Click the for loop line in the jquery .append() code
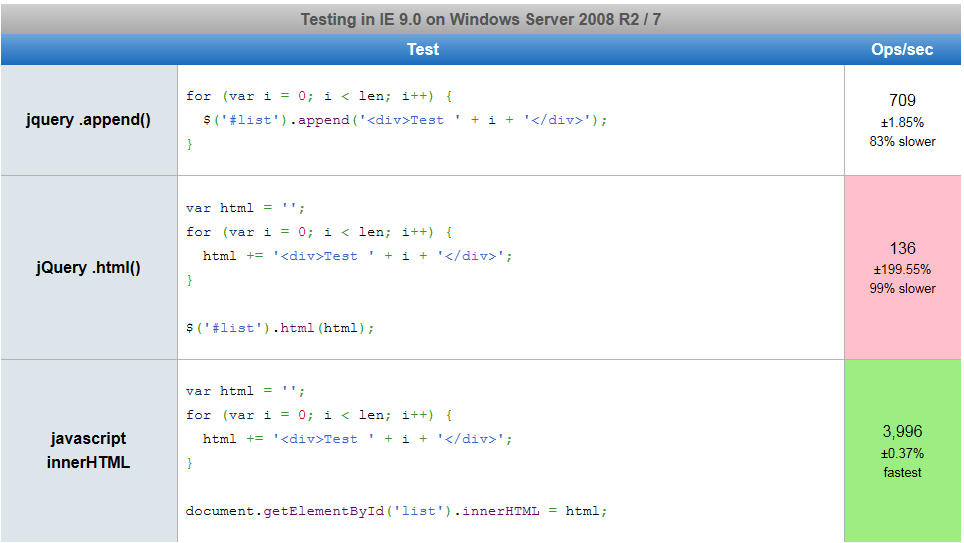This screenshot has width=964, height=543. tap(319, 96)
